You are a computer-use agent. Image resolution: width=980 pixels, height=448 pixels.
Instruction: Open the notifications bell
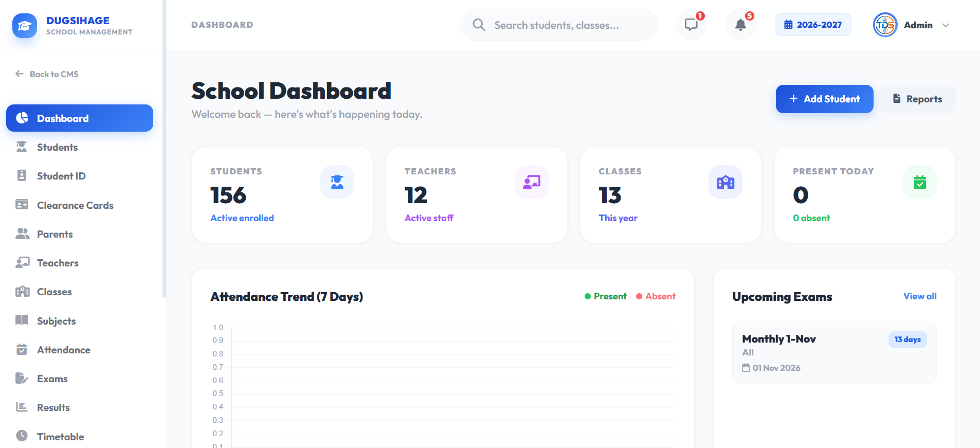[740, 25]
